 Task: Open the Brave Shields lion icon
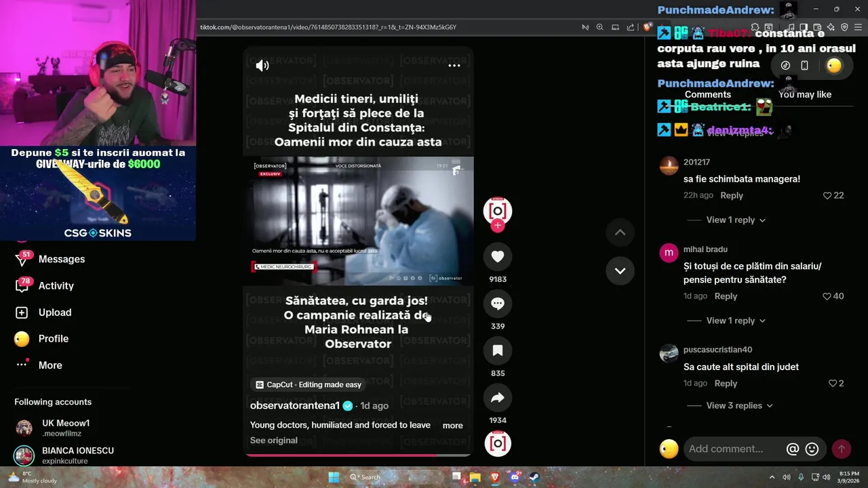click(x=647, y=27)
